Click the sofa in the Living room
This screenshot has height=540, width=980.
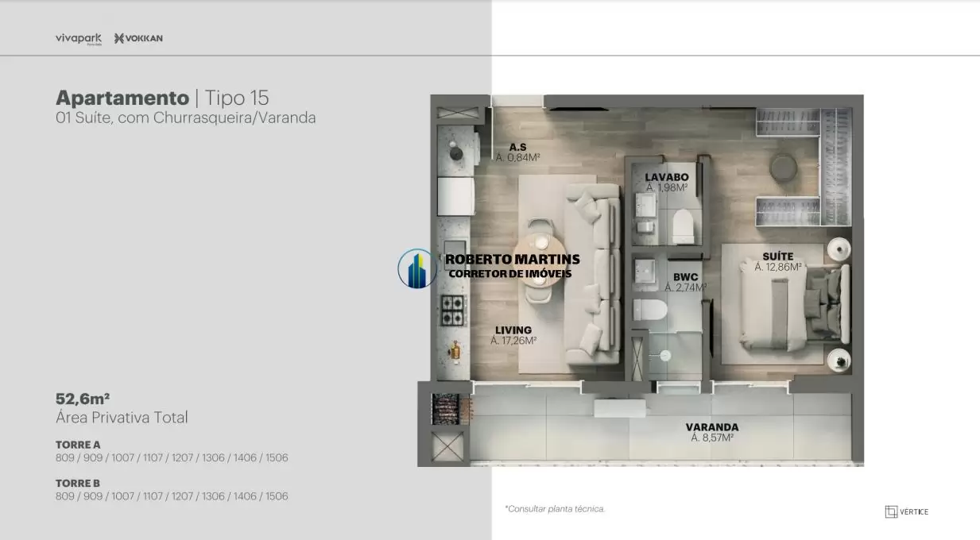(593, 272)
